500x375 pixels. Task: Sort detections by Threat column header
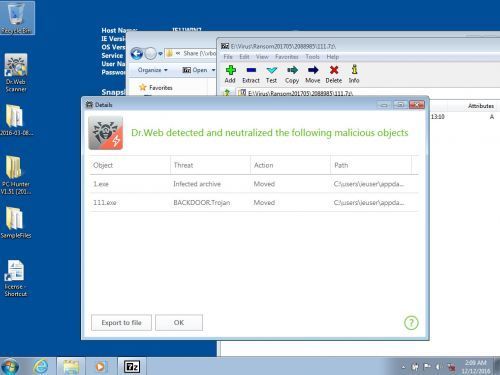210,165
